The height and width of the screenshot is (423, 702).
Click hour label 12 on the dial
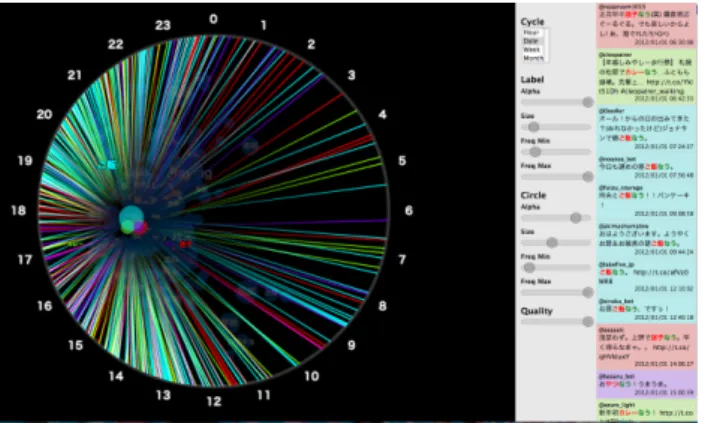pyautogui.click(x=214, y=402)
